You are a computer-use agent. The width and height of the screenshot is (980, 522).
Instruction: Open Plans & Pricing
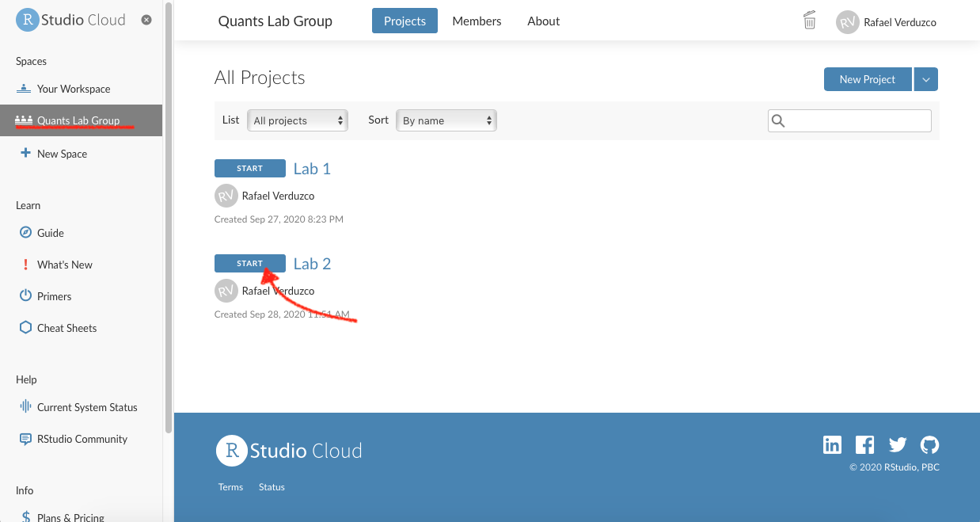click(70, 517)
